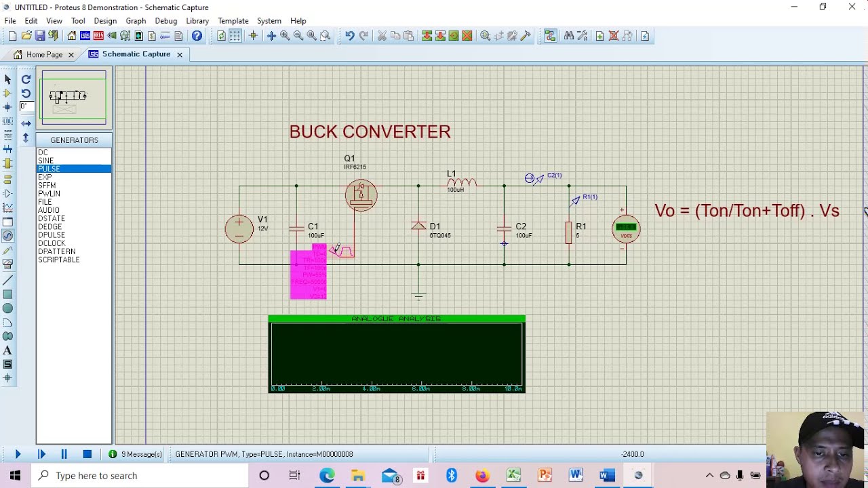This screenshot has height=488, width=868.
Task: Redo the last undone change
Action: 363,36
